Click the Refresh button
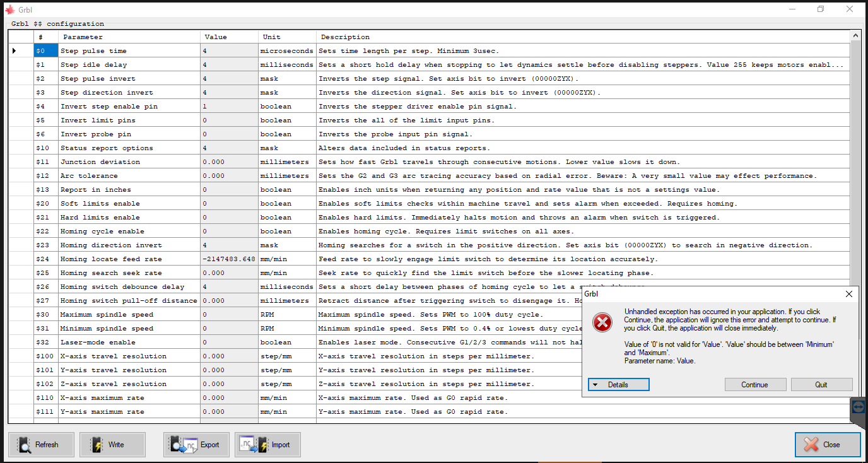The height and width of the screenshot is (463, 868). [41, 445]
